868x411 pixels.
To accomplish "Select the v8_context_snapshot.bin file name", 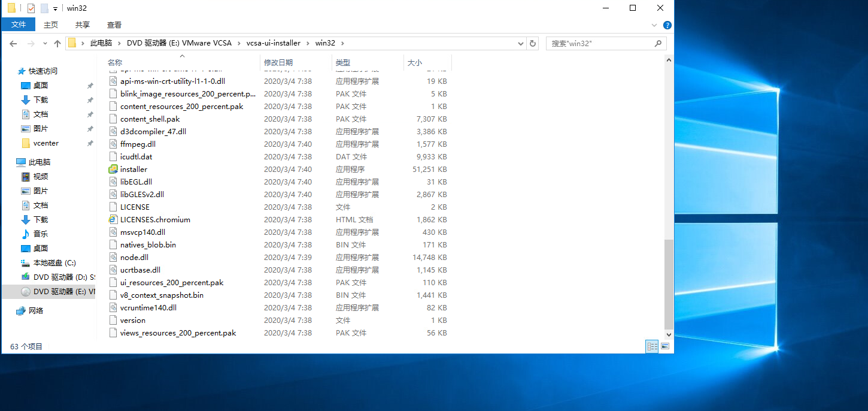I will coord(162,295).
